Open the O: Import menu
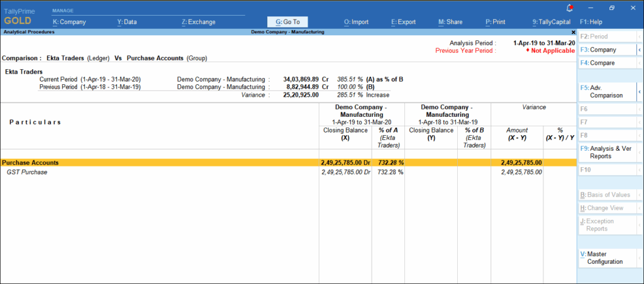This screenshot has width=644, height=284. [356, 22]
